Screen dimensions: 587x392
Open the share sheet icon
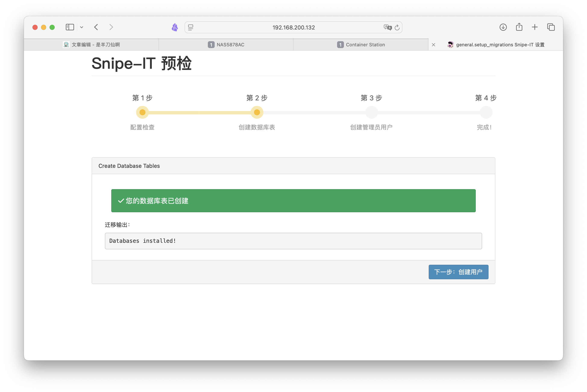(x=519, y=27)
